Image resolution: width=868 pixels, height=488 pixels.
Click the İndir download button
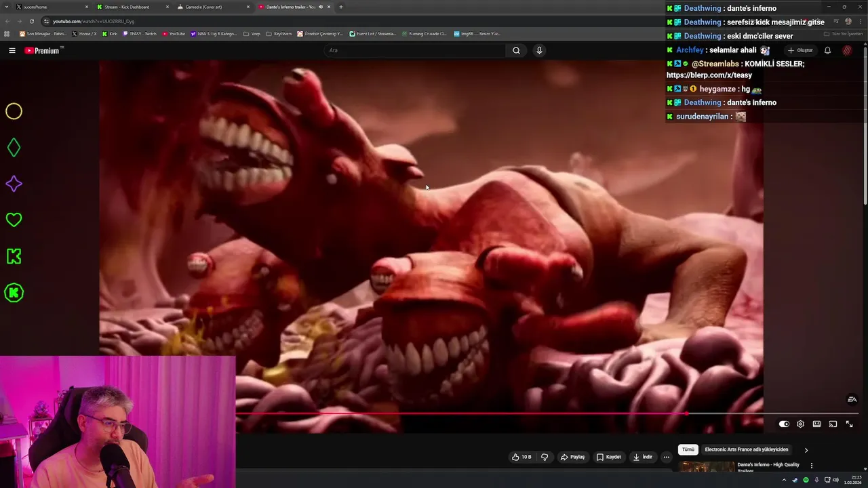coord(642,457)
